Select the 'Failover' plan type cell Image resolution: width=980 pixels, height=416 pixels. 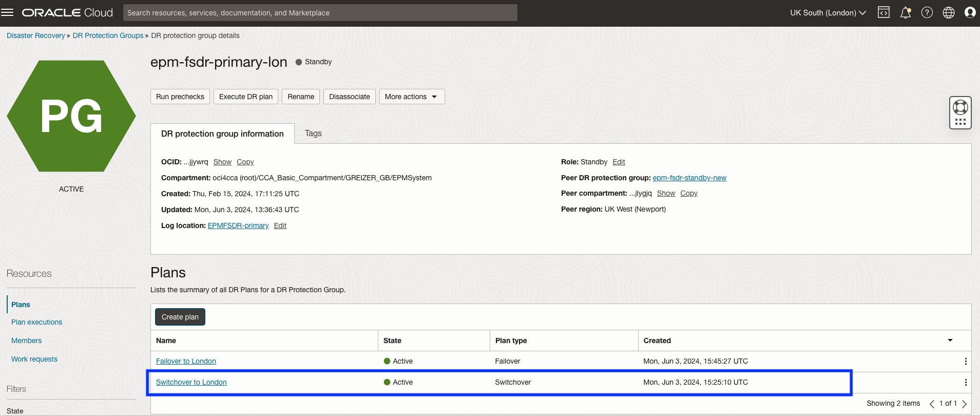[x=508, y=361]
